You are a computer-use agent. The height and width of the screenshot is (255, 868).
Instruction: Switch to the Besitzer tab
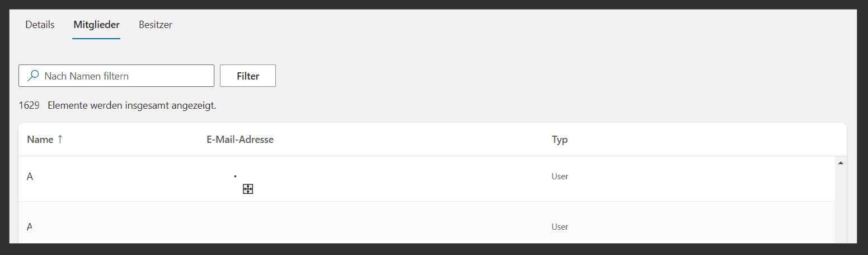(156, 25)
